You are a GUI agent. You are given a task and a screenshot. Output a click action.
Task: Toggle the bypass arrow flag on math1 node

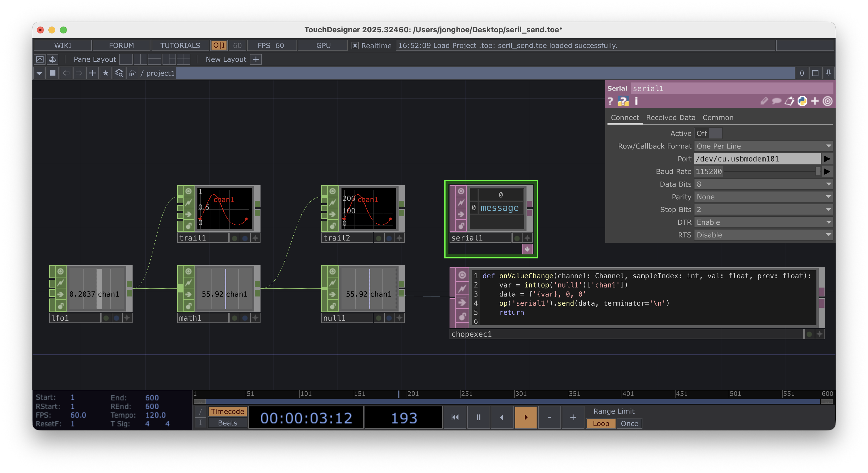[x=188, y=294]
